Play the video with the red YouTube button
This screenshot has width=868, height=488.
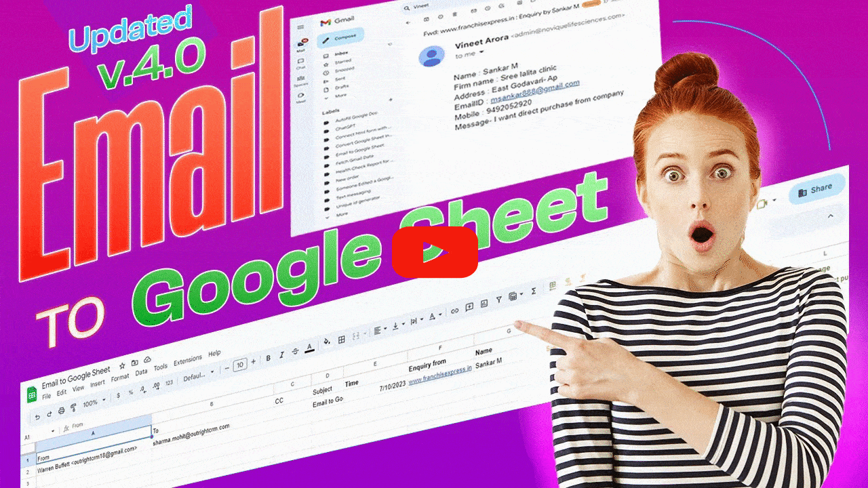[x=435, y=252]
